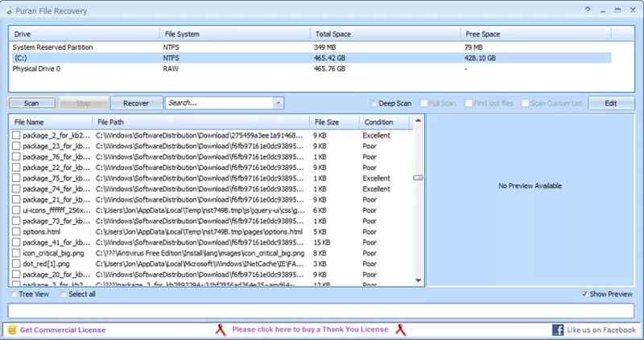Click the help question mark icon
The image size is (644, 340).
click(x=588, y=10)
